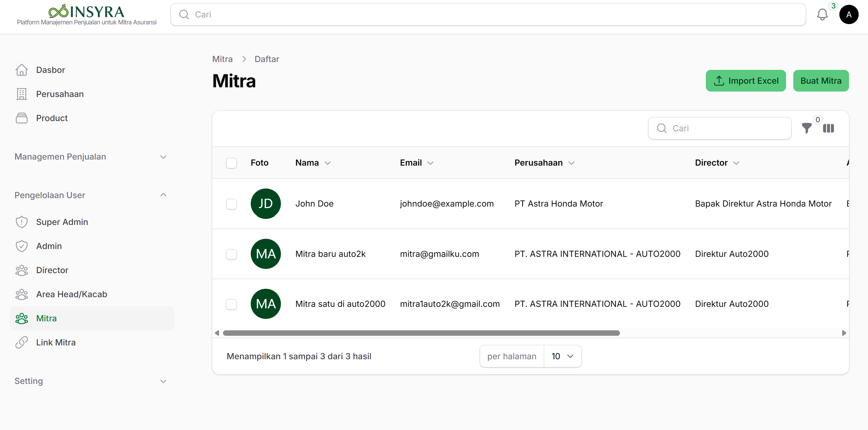
Task: Sort by the Email column
Action: (417, 163)
